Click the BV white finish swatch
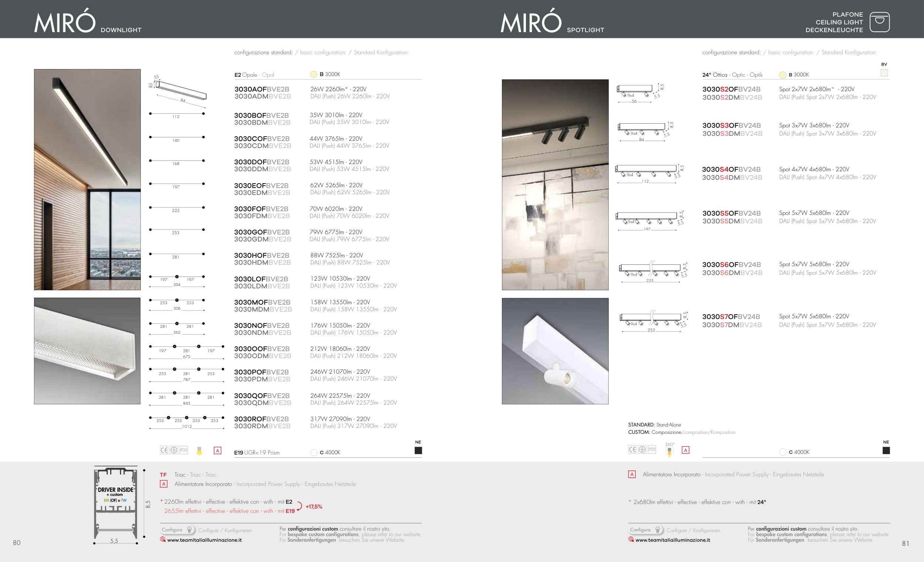 (x=884, y=73)
